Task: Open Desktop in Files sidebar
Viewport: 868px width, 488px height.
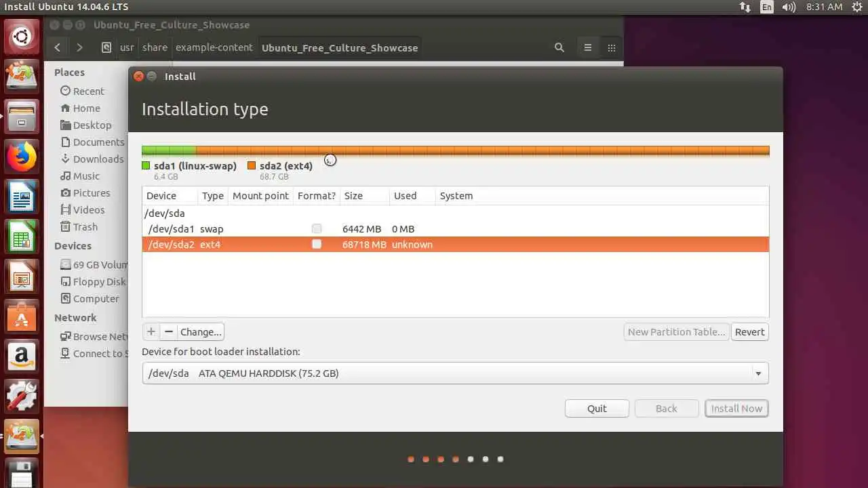Action: tap(87, 125)
